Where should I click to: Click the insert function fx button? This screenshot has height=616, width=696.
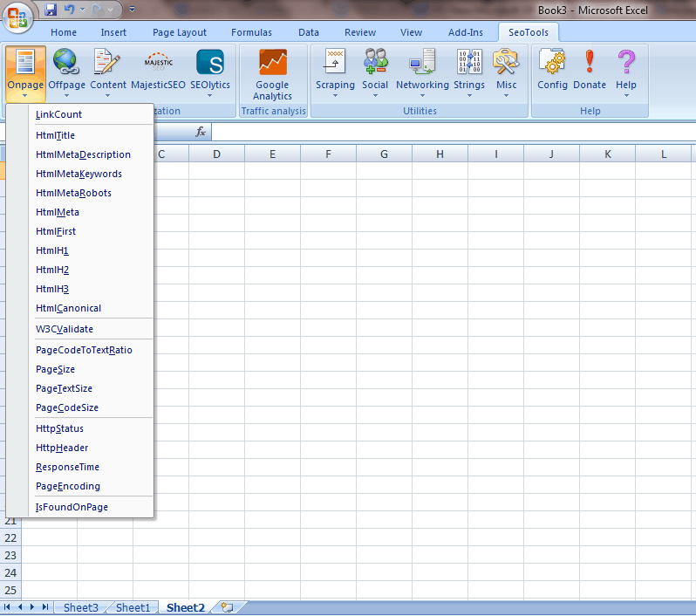click(201, 132)
